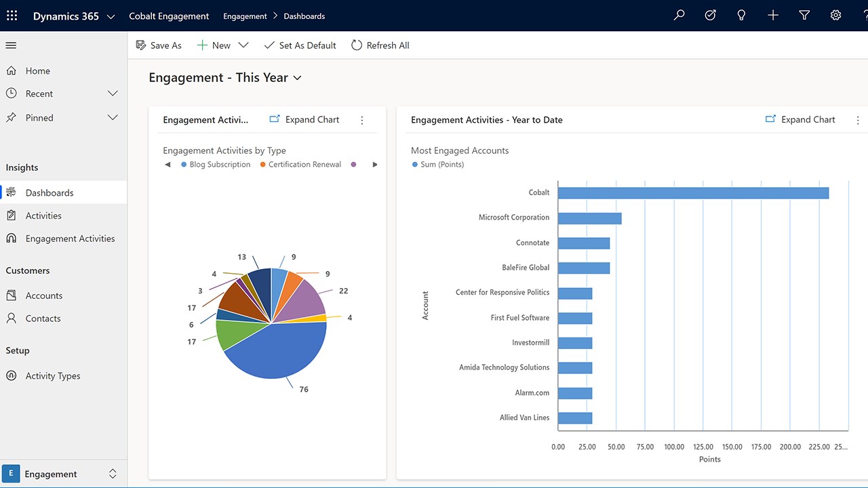This screenshot has height=488, width=868.
Task: Select Dashboards in the sidebar
Action: coord(64,192)
